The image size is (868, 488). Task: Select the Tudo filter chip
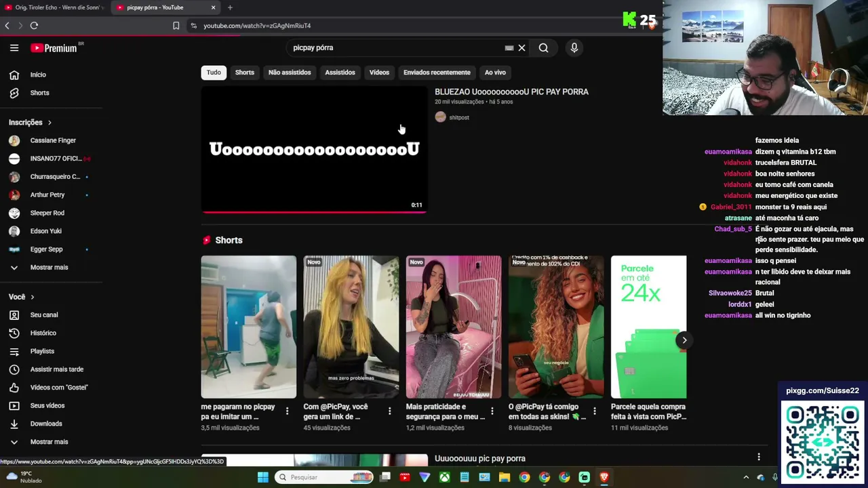tap(214, 73)
